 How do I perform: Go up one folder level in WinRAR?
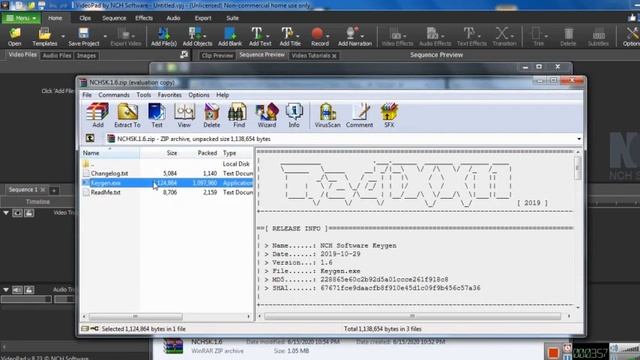(x=90, y=138)
